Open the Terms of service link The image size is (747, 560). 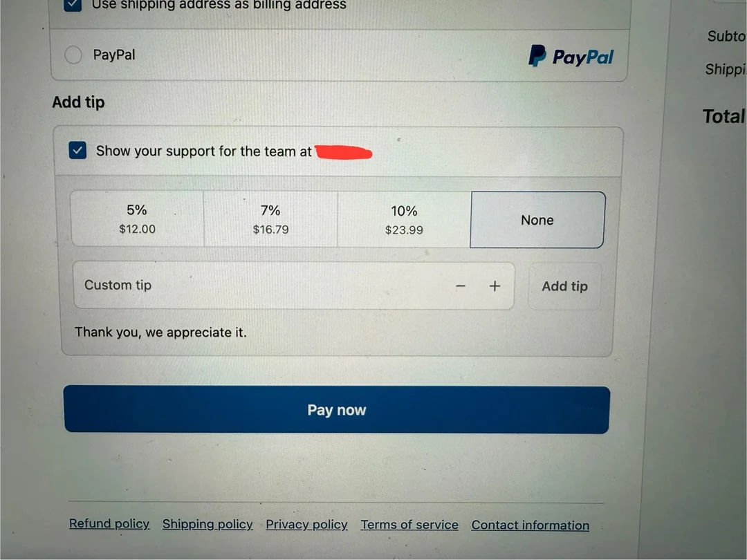(x=409, y=525)
